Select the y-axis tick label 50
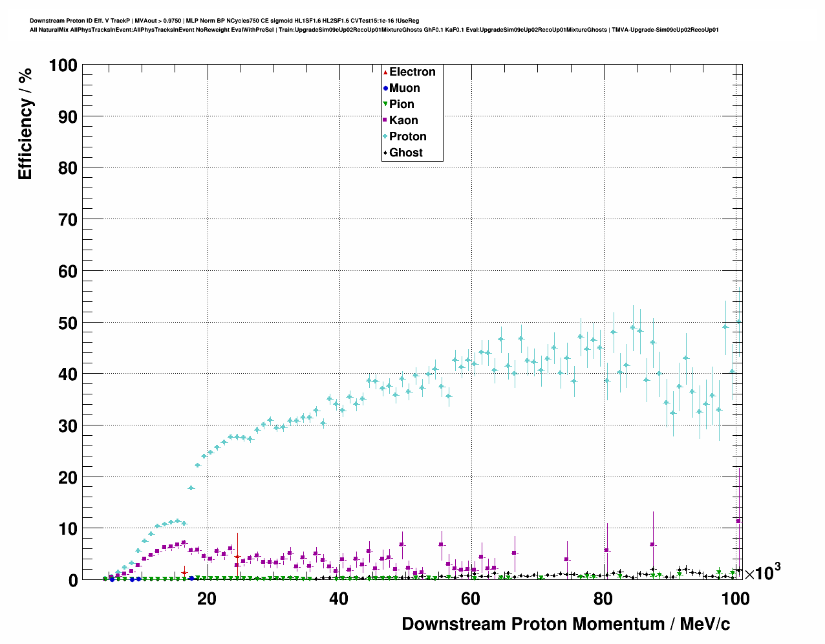Image resolution: width=825 pixels, height=644 pixels. (x=63, y=323)
